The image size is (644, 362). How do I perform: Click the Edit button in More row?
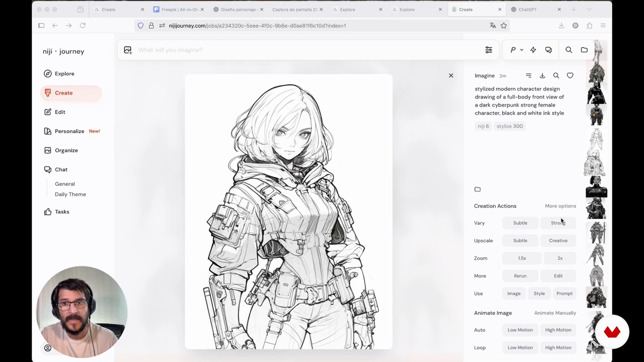tap(558, 276)
